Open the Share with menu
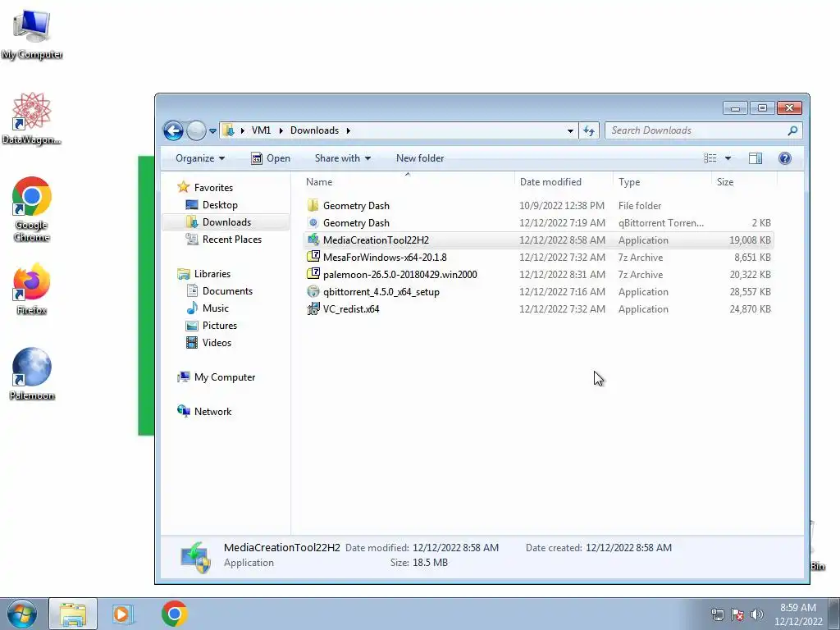 tap(343, 158)
